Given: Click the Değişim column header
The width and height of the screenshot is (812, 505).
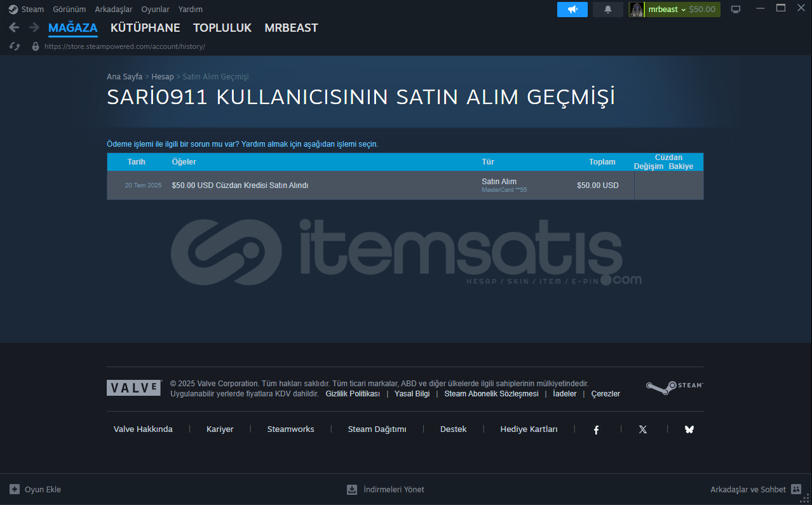Looking at the screenshot, I should [x=649, y=166].
